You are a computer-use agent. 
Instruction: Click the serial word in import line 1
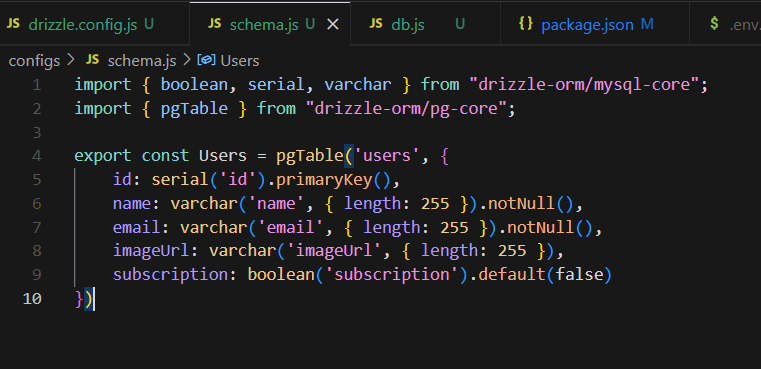(276, 85)
